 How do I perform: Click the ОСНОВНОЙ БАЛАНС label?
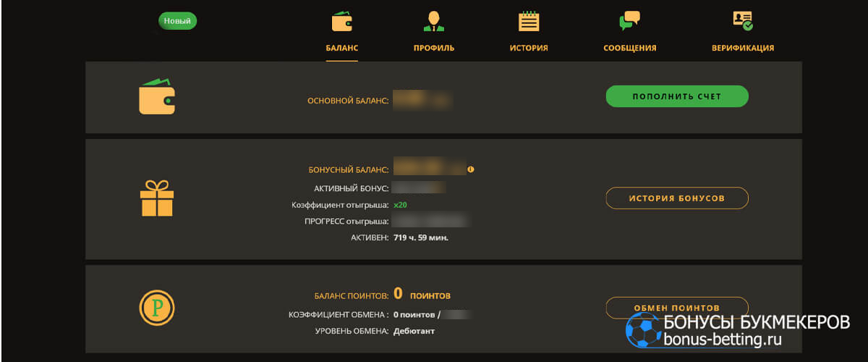click(349, 100)
